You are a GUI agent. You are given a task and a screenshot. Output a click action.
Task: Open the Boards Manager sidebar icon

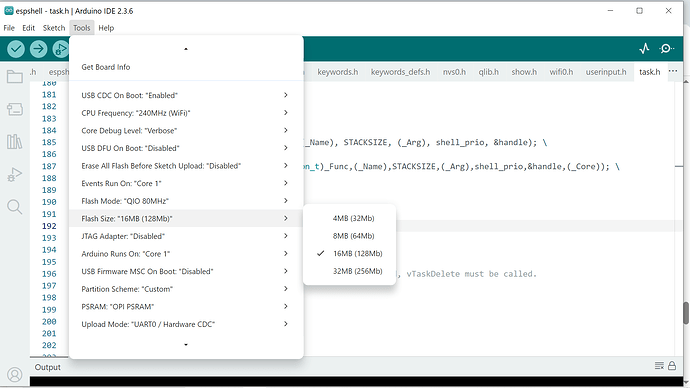[x=15, y=109]
